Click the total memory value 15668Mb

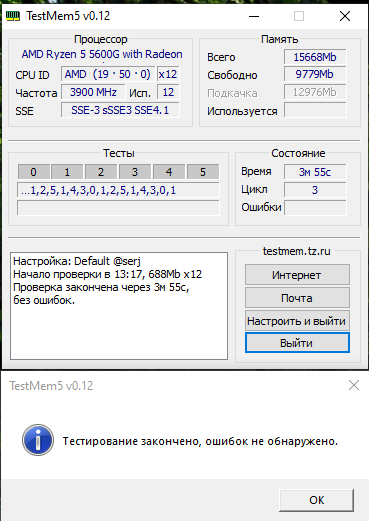[315, 57]
